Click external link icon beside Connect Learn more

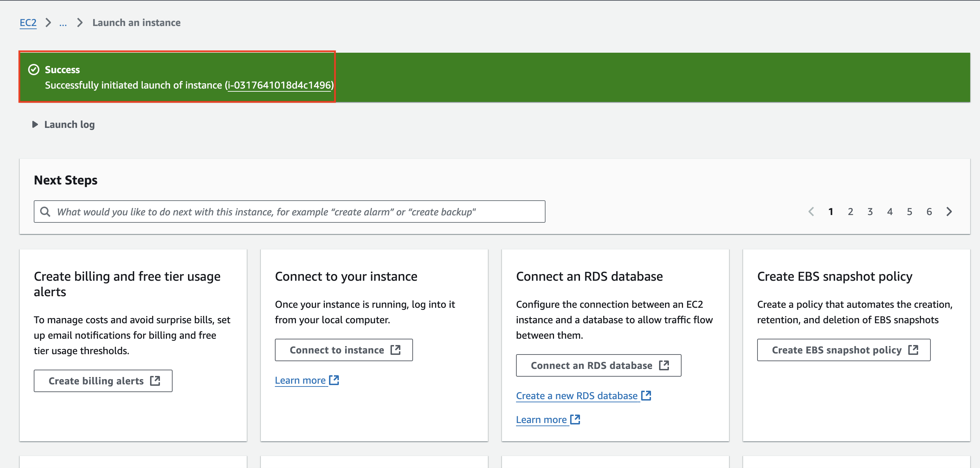[x=334, y=380]
